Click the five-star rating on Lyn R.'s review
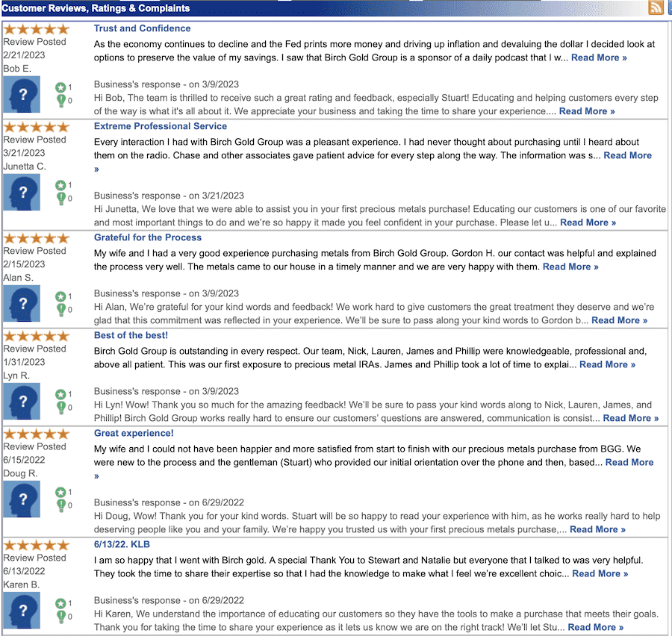The height and width of the screenshot is (636, 672). tap(37, 336)
